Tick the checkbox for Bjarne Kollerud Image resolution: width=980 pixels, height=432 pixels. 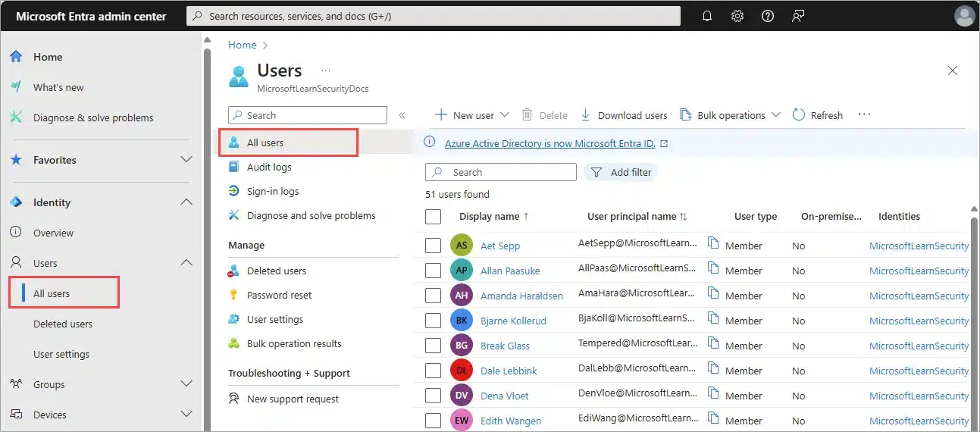[x=433, y=321]
